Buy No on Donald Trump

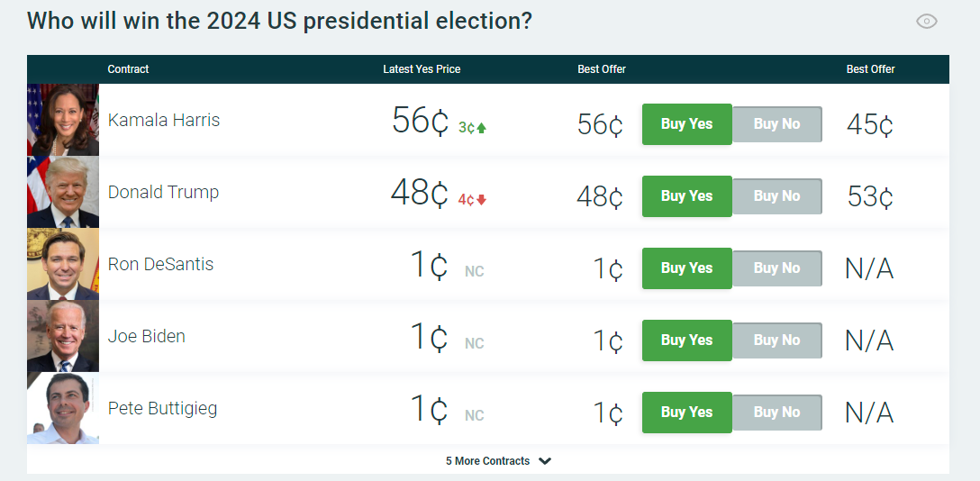tap(776, 196)
